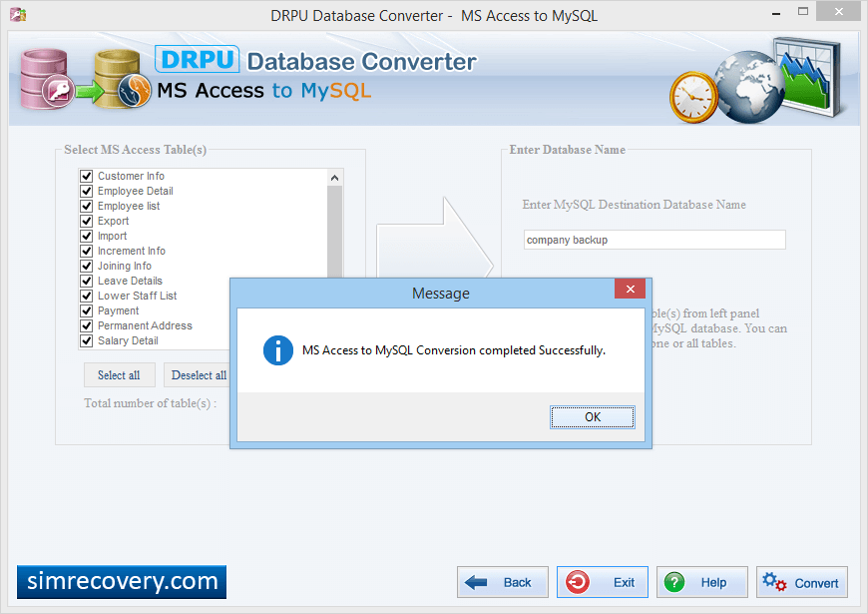Viewport: 868px width, 614px height.
Task: Click the blue Back arrow icon
Action: tap(476, 582)
